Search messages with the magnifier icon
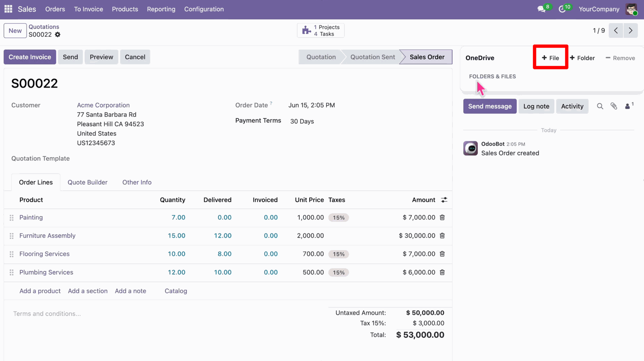 pyautogui.click(x=600, y=106)
